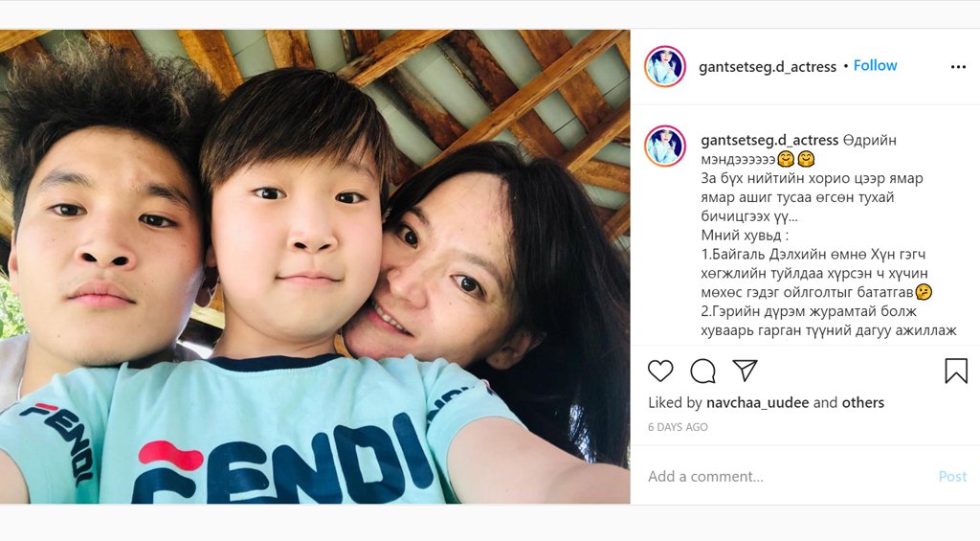Submit comment with the Post button
This screenshot has height=541, width=980.
pyautogui.click(x=952, y=477)
